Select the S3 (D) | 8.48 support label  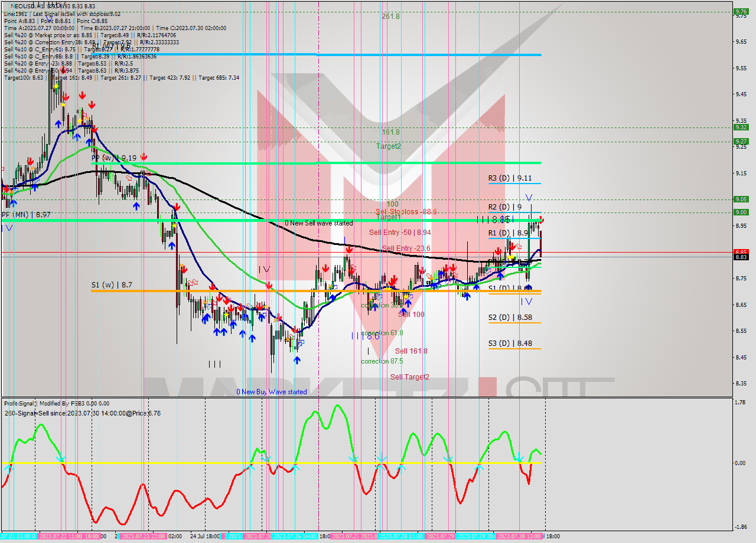pos(509,343)
